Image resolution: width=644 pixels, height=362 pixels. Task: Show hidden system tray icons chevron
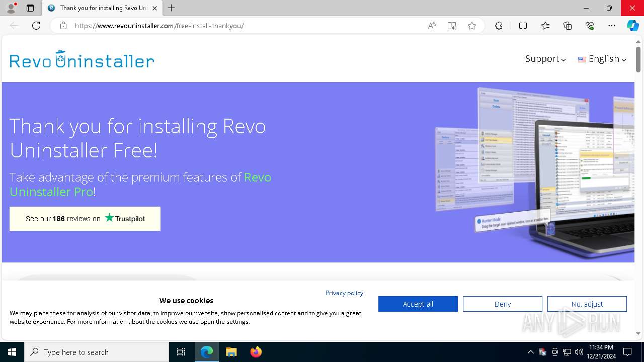(x=530, y=352)
